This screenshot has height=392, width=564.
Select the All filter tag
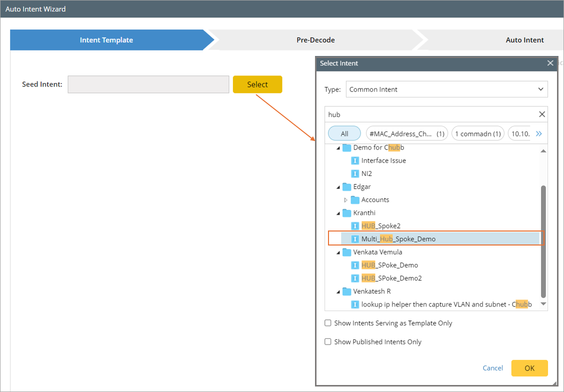344,133
